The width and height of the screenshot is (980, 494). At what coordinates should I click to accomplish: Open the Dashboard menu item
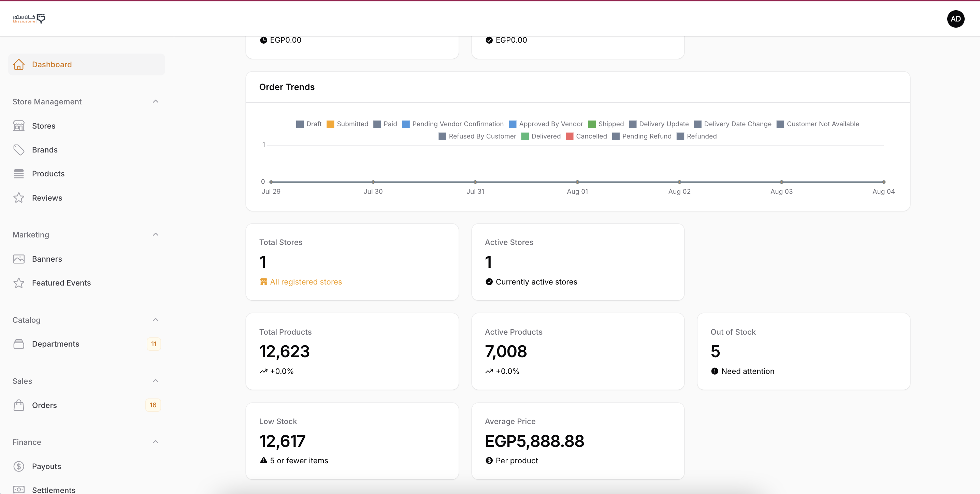tap(52, 64)
